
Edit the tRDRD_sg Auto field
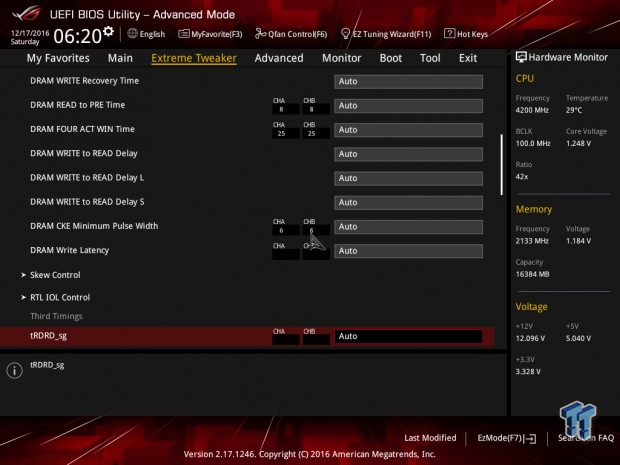pos(408,336)
